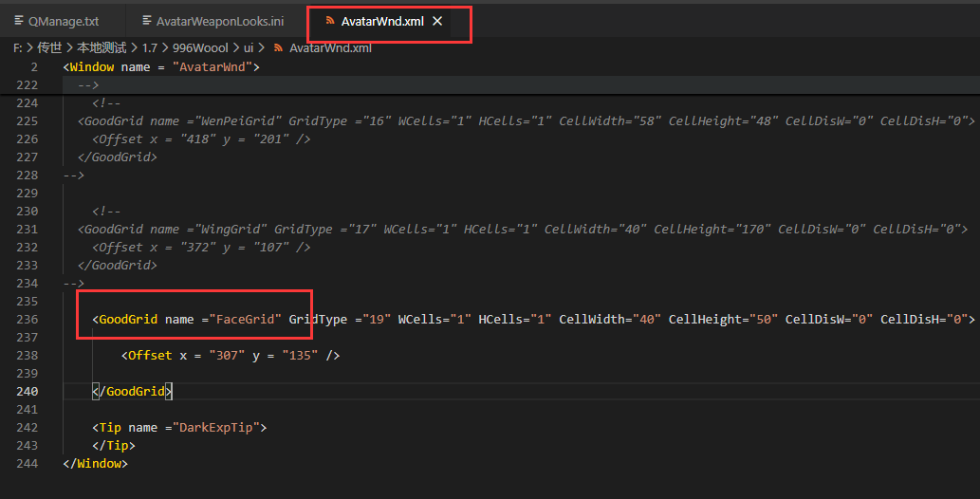Click the ui folder in breadcrumb
The width and height of the screenshot is (980, 499).
pos(249,47)
